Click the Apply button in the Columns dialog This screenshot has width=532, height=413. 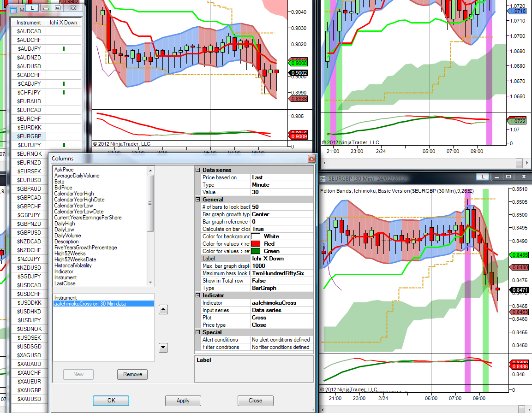[183, 401]
